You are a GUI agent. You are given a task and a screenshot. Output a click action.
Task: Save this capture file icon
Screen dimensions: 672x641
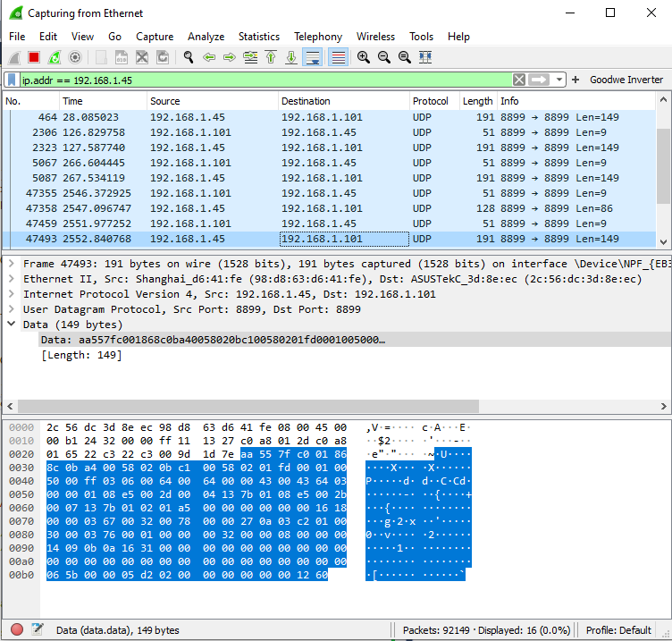122,57
